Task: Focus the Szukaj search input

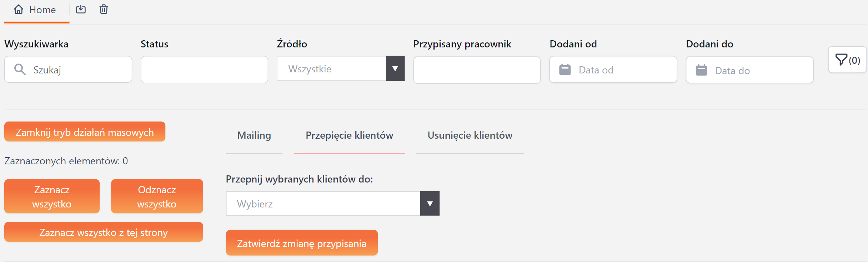Action: click(79, 70)
